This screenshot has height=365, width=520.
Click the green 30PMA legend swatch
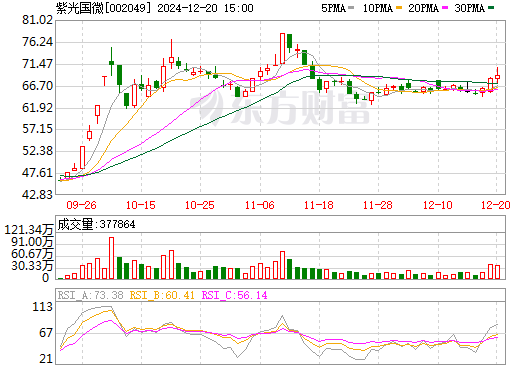point(491,8)
